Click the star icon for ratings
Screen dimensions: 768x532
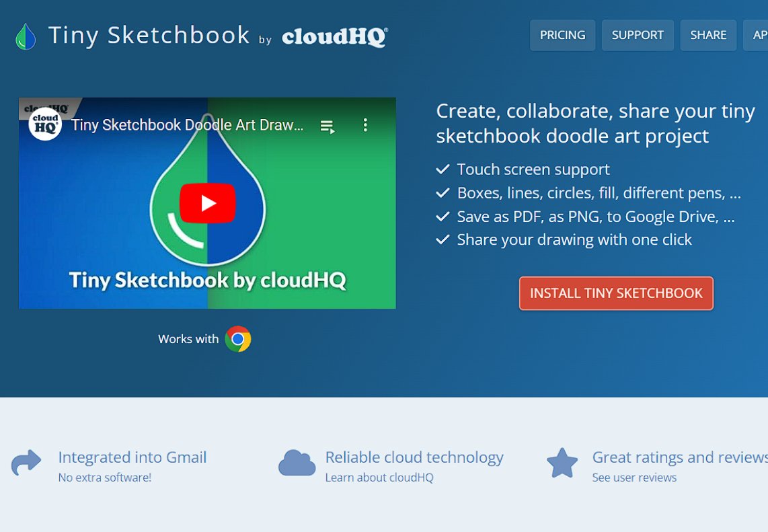pos(562,463)
